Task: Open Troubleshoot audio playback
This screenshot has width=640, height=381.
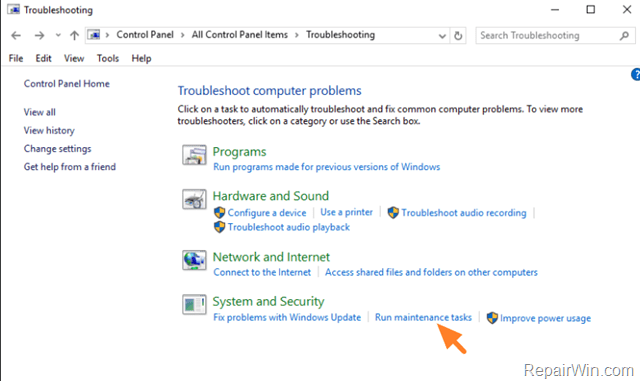Action: tap(289, 227)
